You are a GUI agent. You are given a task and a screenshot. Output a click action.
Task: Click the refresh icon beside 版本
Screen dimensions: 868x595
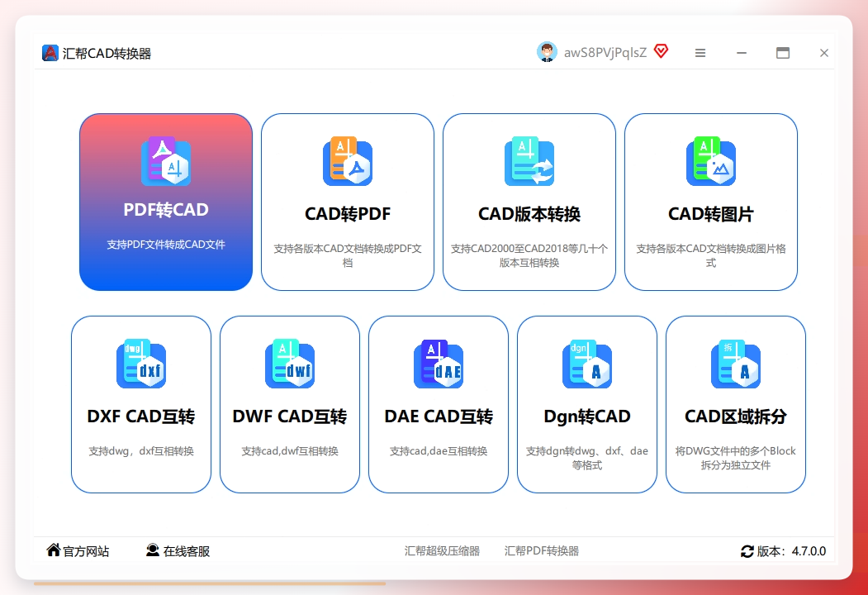pos(747,551)
